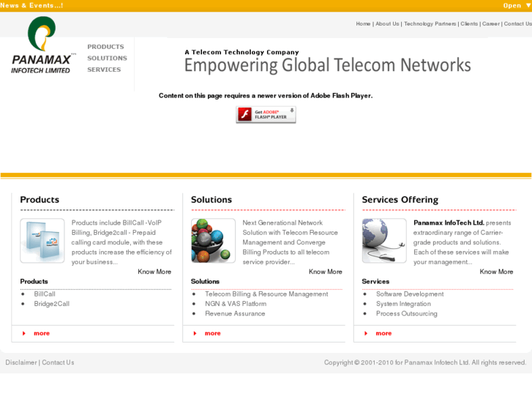Screen dimensions: 532x399
Task: Open the Disclaimer footer link
Action: [x=21, y=362]
